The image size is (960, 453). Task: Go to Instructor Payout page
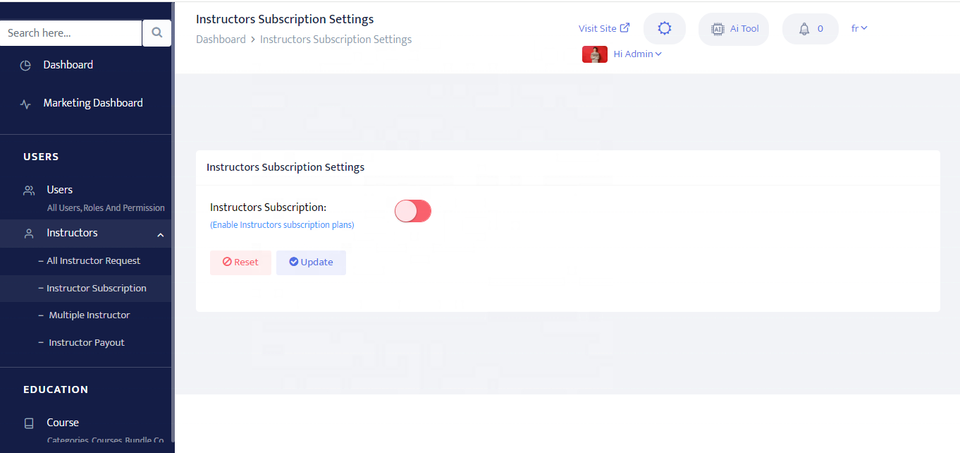pyautogui.click(x=86, y=343)
